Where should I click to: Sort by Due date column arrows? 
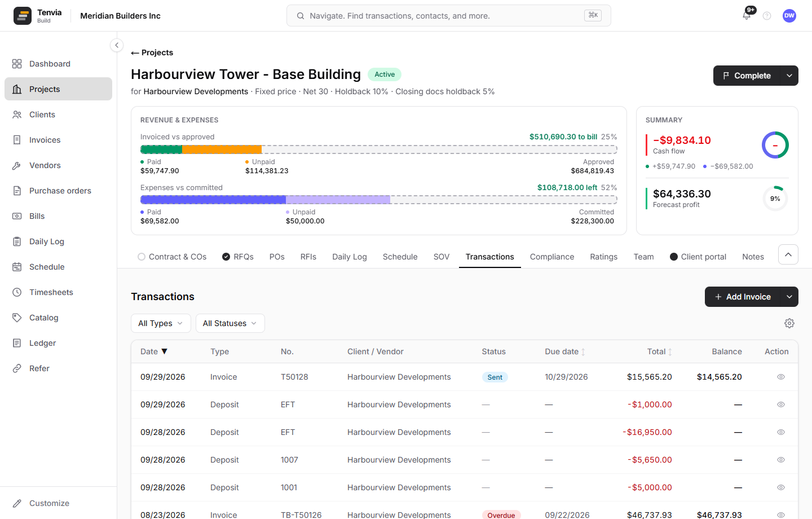point(583,352)
